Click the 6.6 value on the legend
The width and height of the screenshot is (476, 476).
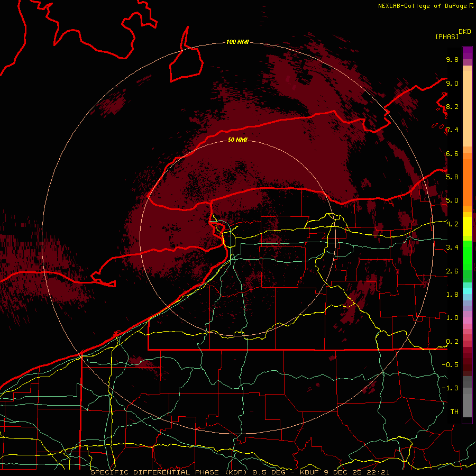pos(452,153)
